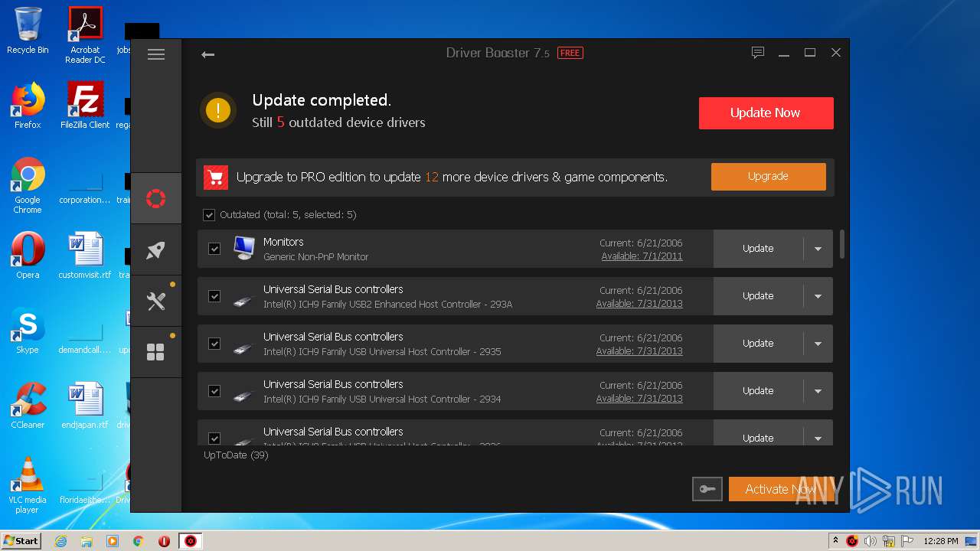Open endjapan.rtf desktop file
Image resolution: width=980 pixels, height=551 pixels.
85,406
